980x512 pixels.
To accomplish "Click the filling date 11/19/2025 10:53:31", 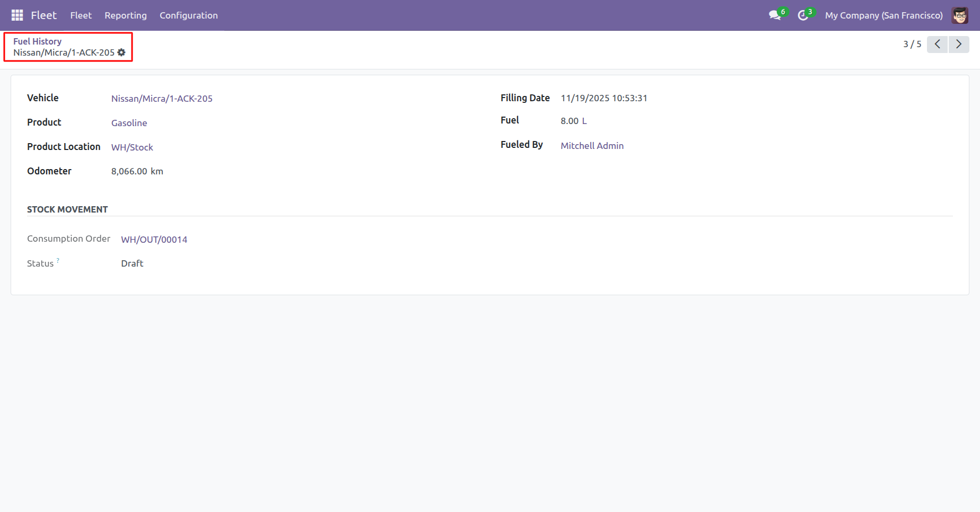I will [604, 98].
